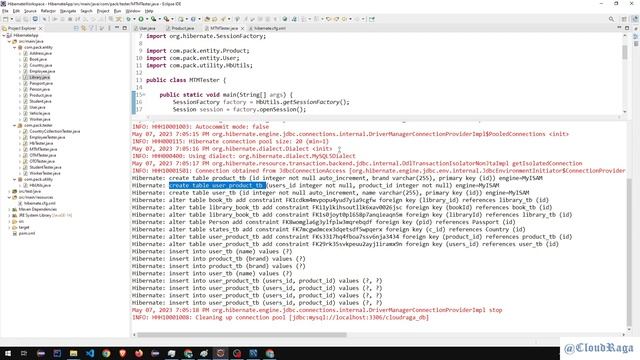Select HbUtils.java in Project Explorer
Viewport: 640px width, 360px height.
click(40, 185)
